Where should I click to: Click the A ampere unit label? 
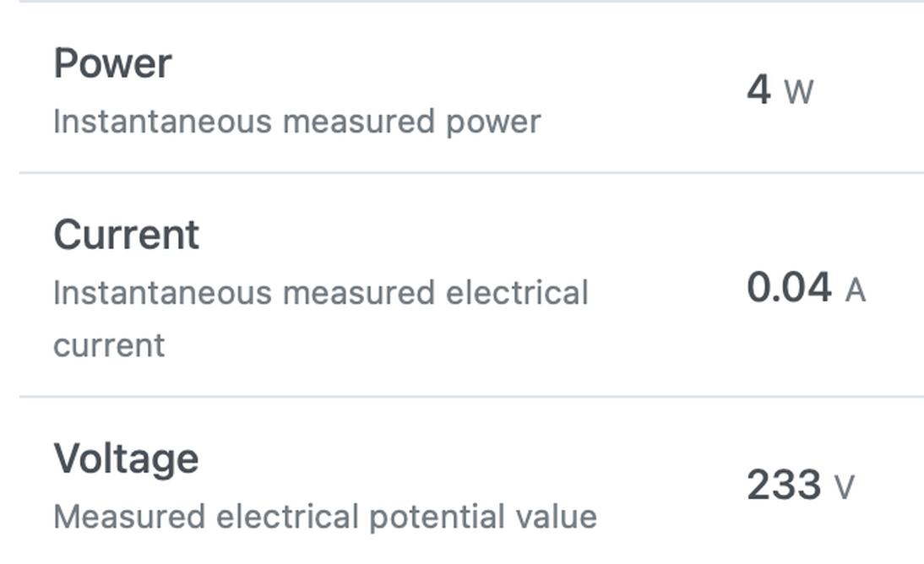855,290
